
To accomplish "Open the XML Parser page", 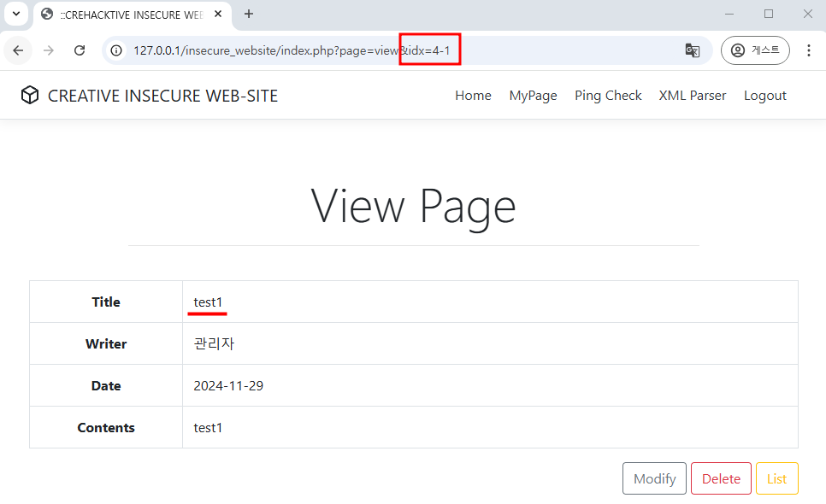I will [x=693, y=95].
